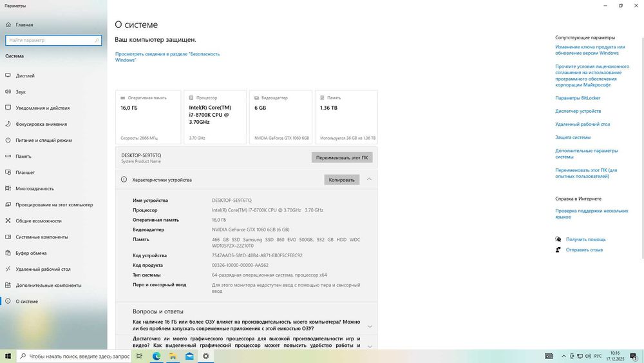644x363 pixels.
Task: Click the Focus assist moon icon
Action: coord(8,124)
